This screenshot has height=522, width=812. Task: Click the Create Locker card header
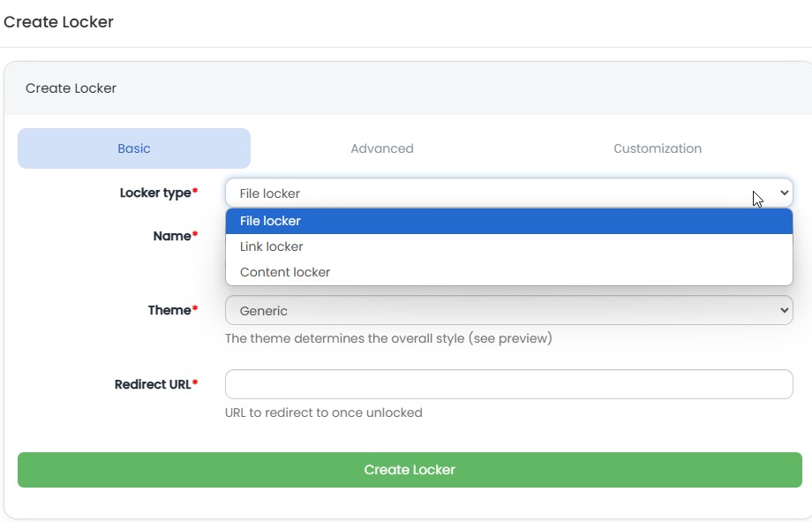(x=71, y=88)
